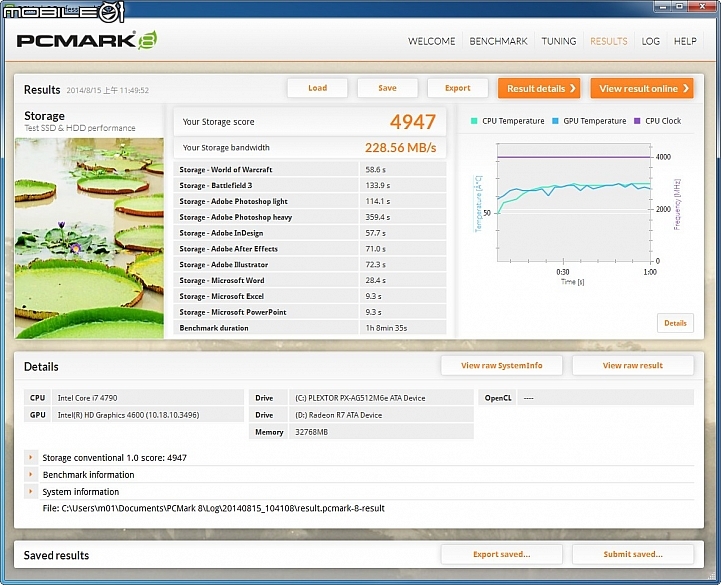The image size is (721, 585).
Task: Minimize the PCMark window
Action: point(663,6)
